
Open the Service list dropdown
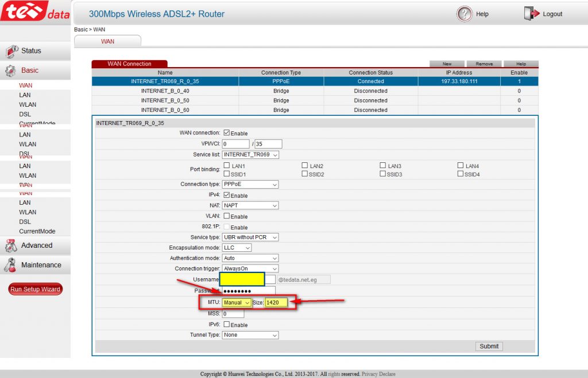click(250, 155)
